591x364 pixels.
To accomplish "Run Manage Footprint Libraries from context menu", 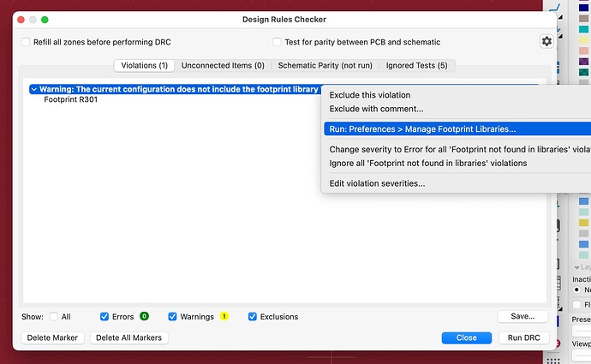I will (422, 129).
